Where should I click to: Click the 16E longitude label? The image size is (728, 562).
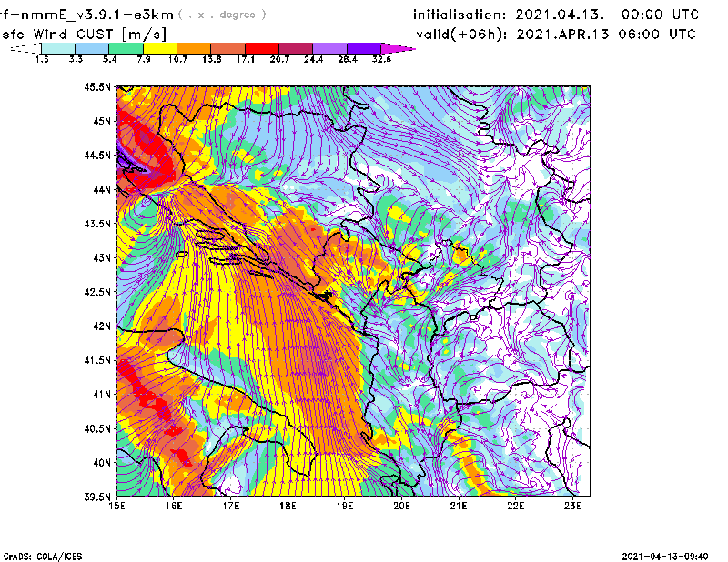(x=174, y=506)
